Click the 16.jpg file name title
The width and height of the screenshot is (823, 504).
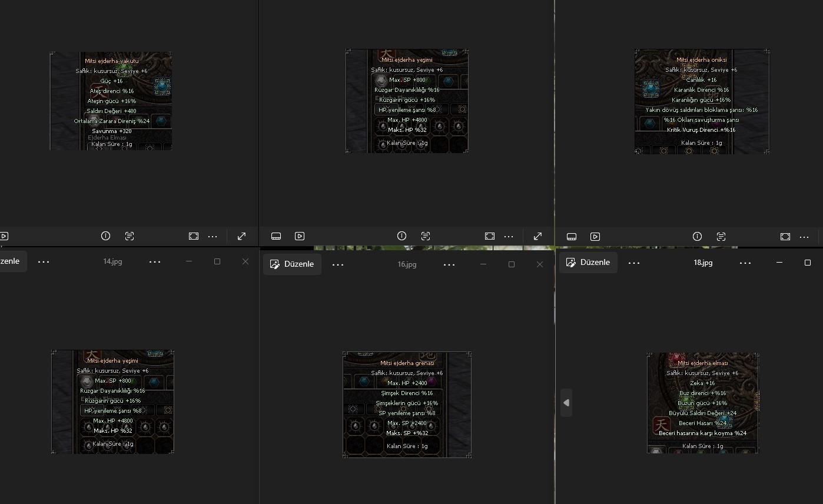(407, 264)
